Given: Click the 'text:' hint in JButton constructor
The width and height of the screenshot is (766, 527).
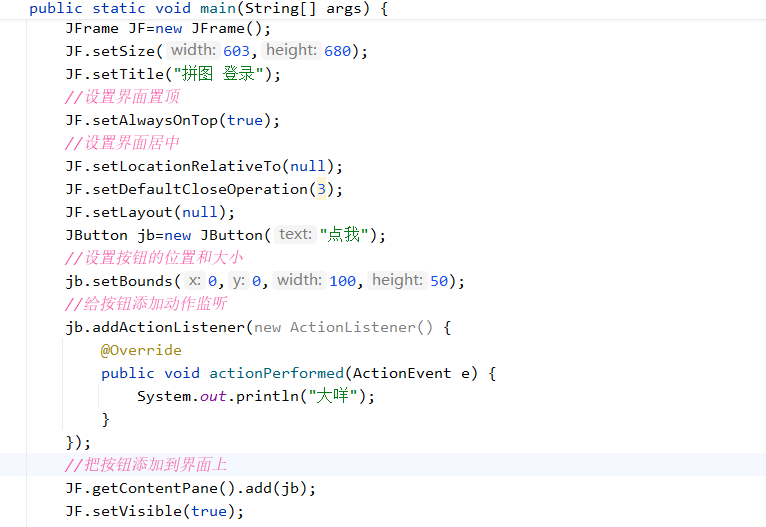Looking at the screenshot, I should [x=295, y=234].
